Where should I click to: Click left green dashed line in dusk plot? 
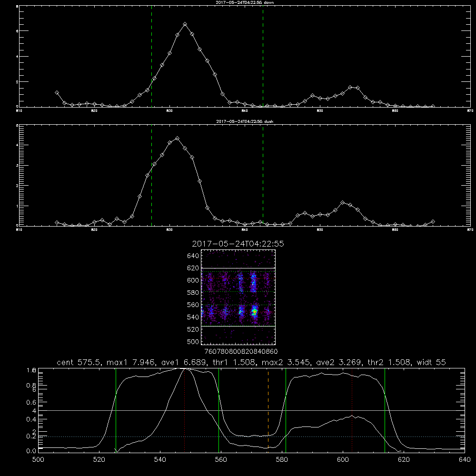[x=151, y=176]
